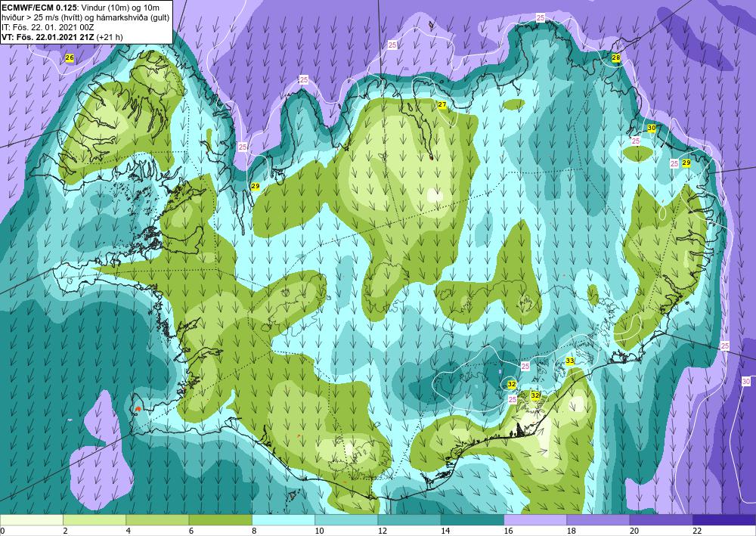Pick the 4–6 m/s green legend swatch

[x=157, y=520]
